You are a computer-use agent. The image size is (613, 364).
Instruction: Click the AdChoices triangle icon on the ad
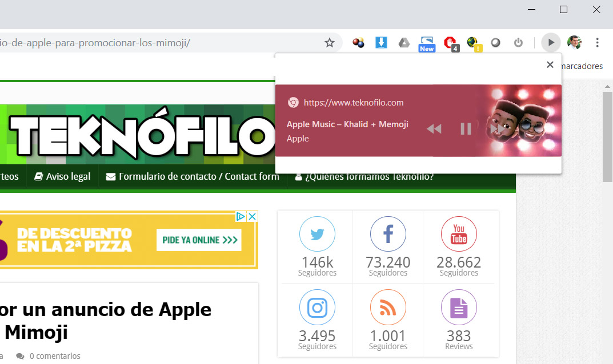241,216
